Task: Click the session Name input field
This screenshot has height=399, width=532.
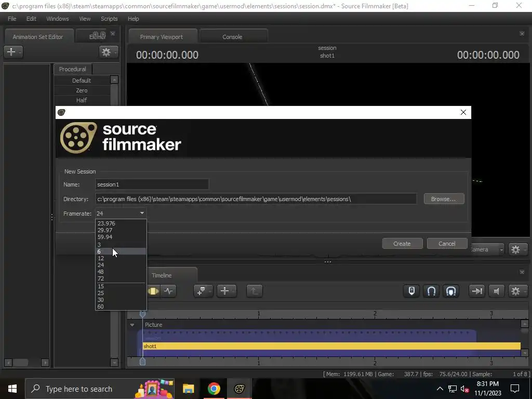Action: pos(152,184)
